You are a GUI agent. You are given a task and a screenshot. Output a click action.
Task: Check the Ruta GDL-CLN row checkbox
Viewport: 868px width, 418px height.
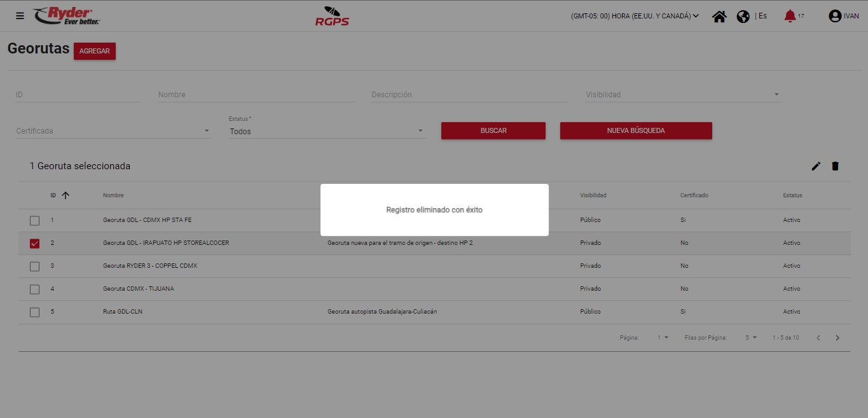(35, 312)
